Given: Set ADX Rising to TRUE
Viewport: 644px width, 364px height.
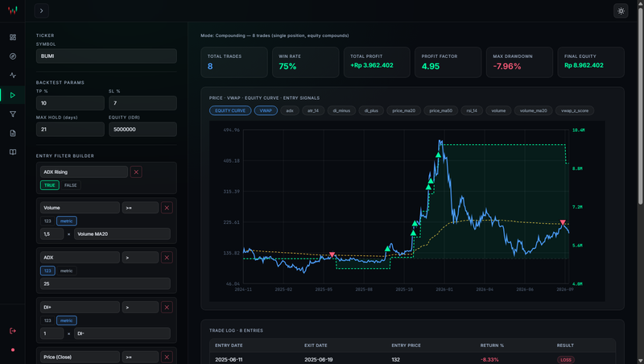Looking at the screenshot, I should [x=50, y=185].
